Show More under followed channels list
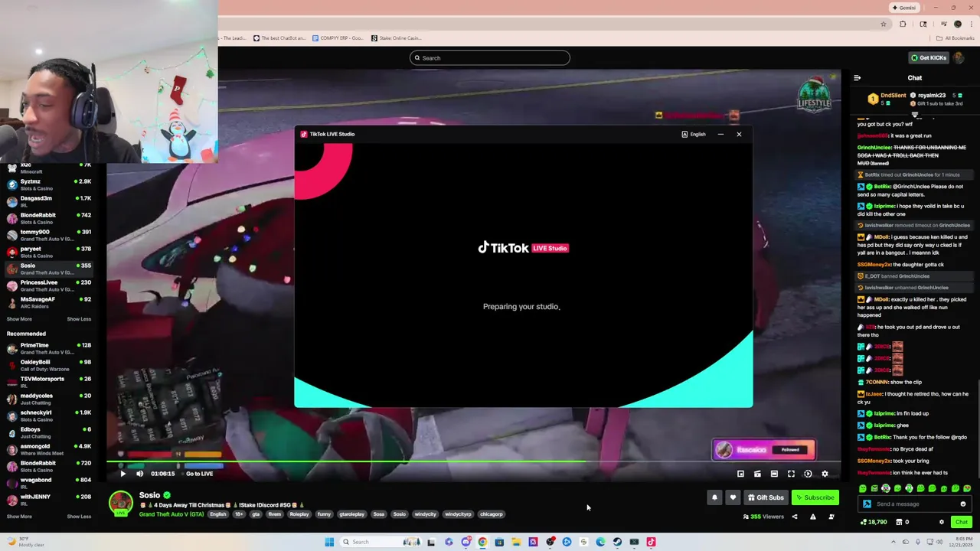 [19, 319]
